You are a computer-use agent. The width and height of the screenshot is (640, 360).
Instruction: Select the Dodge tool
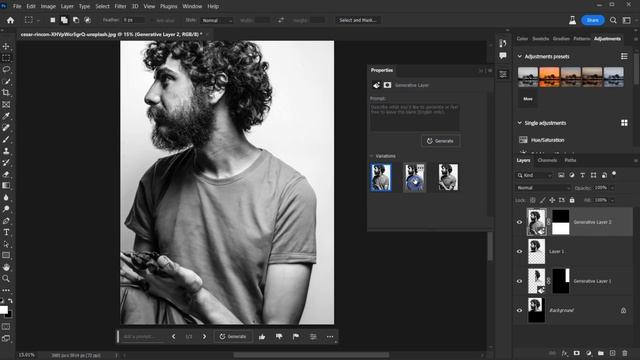(6, 209)
